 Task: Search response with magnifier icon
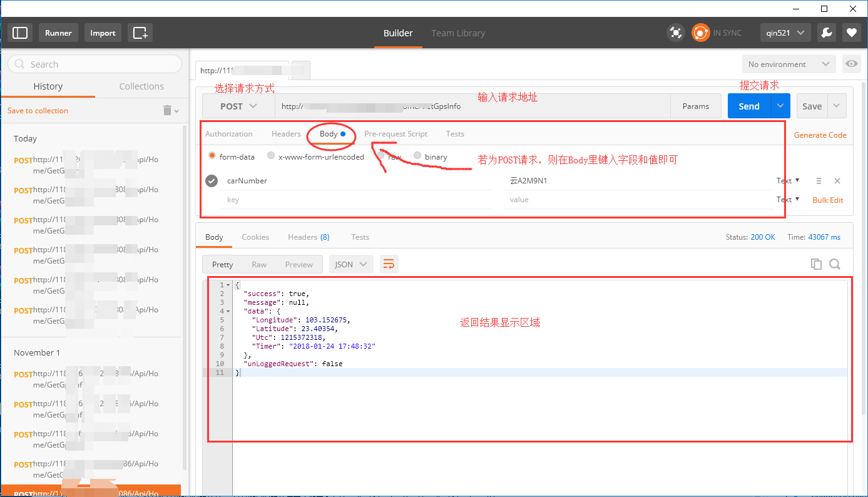tap(835, 264)
